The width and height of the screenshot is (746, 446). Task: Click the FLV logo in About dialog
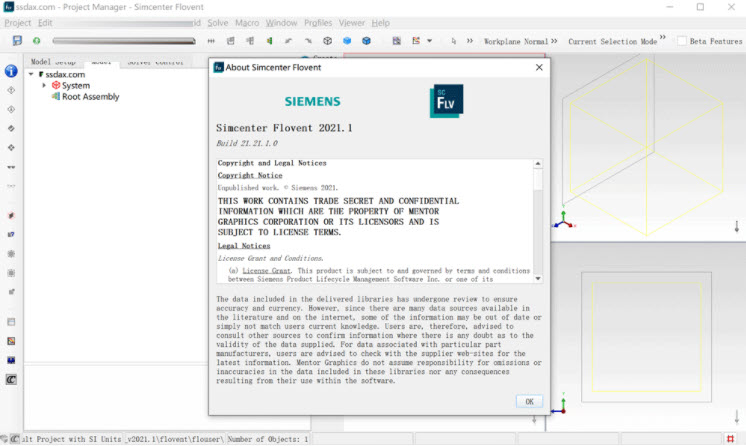[x=446, y=101]
